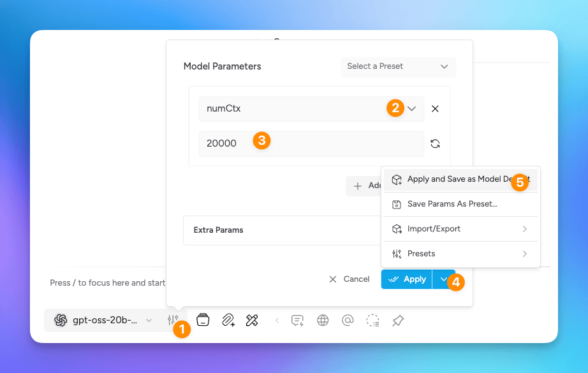Click the quick message lightning icon
588x373 pixels.
[x=297, y=320]
